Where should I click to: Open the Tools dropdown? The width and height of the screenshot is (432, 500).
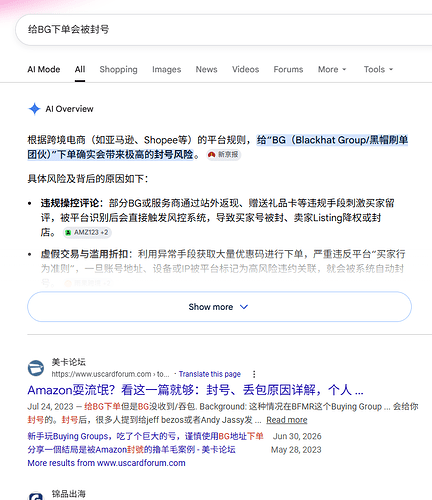378,69
